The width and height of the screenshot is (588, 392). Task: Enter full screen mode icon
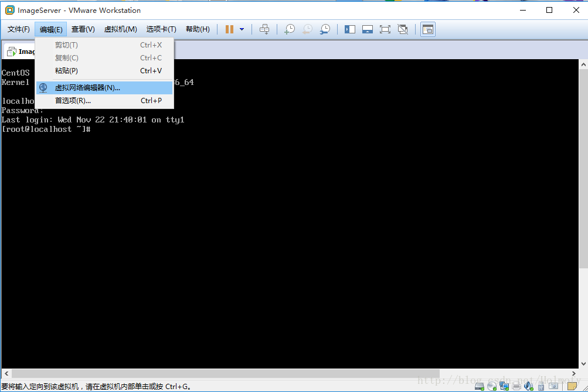[385, 29]
